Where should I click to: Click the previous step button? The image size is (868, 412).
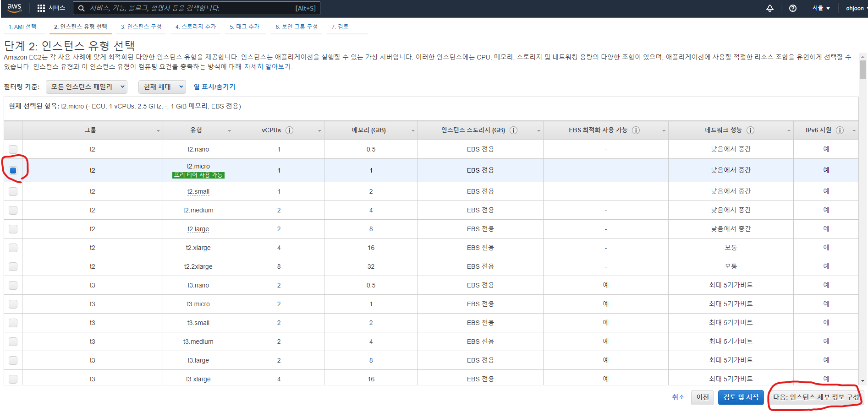(x=703, y=397)
